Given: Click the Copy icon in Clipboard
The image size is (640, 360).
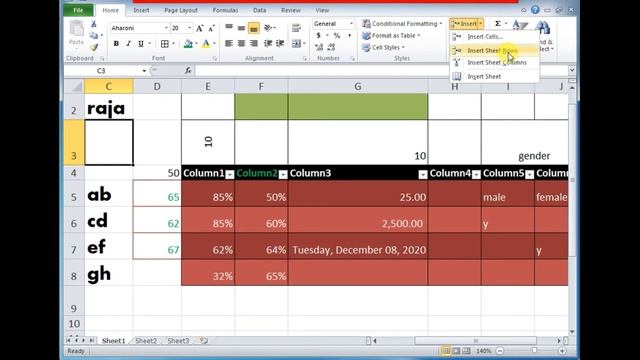Looking at the screenshot, I should click(94, 36).
